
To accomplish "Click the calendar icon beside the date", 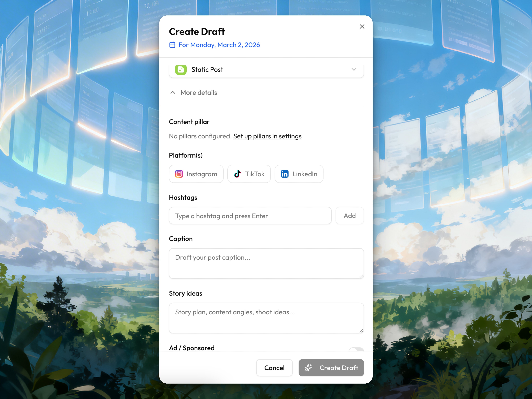I will pos(172,45).
